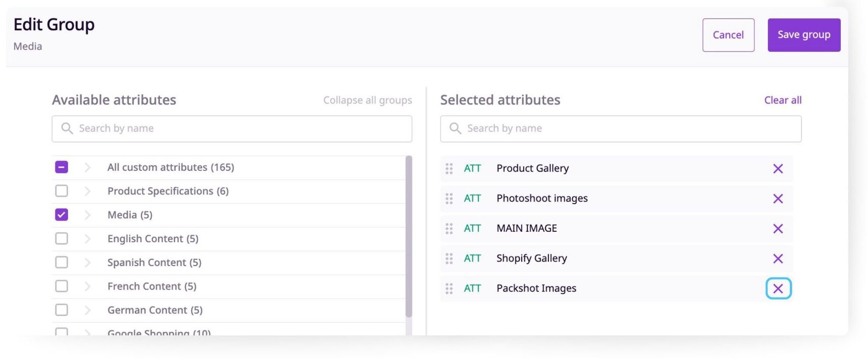Select the Shopify Gallery attribute name
868x359 pixels.
tap(531, 259)
